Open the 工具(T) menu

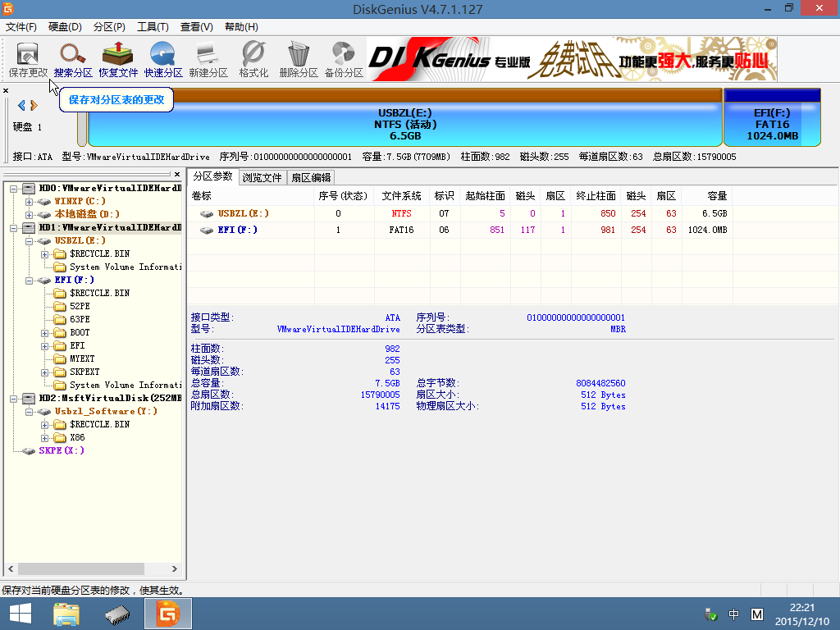point(153,27)
